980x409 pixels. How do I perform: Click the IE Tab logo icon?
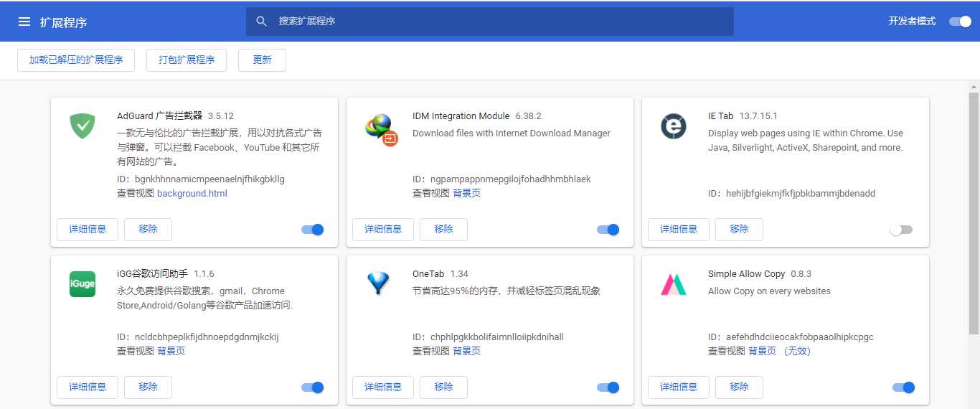674,127
